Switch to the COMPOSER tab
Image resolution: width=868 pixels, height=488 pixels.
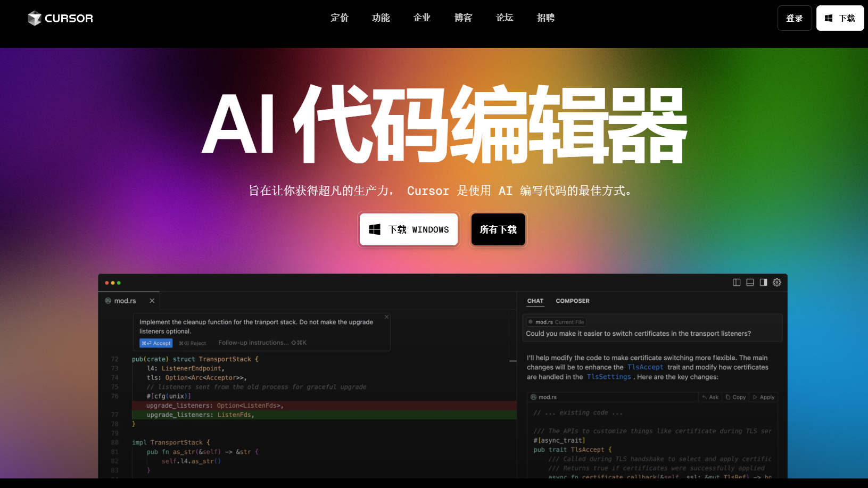click(573, 301)
